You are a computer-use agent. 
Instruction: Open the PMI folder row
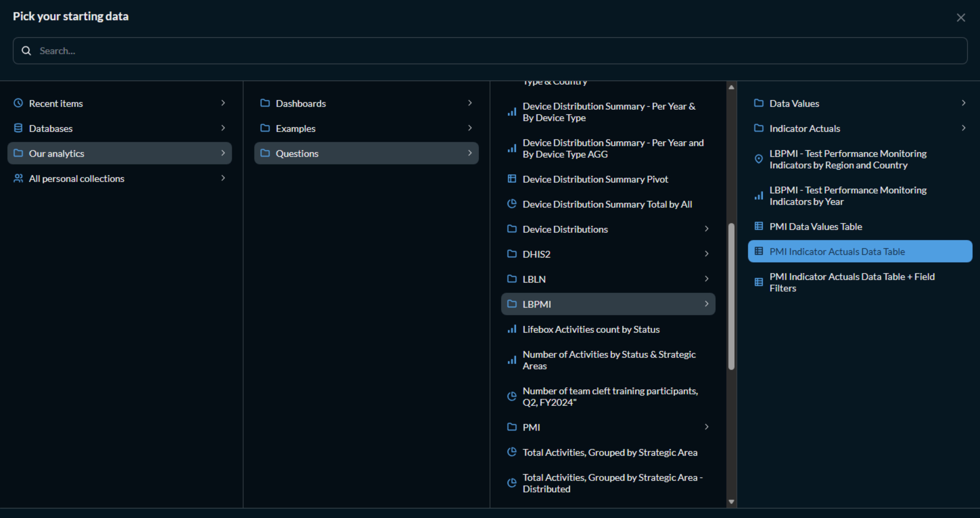coord(608,427)
